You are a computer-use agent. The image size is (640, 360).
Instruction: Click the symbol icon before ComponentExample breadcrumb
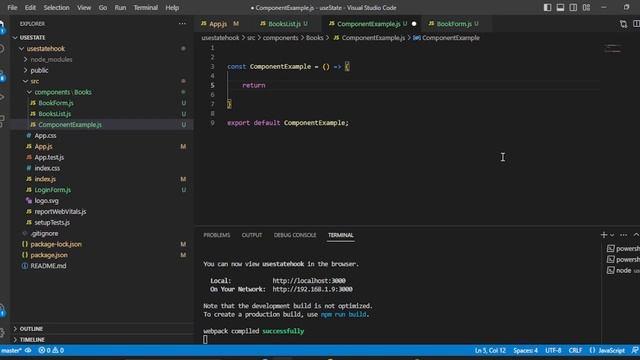(417, 38)
